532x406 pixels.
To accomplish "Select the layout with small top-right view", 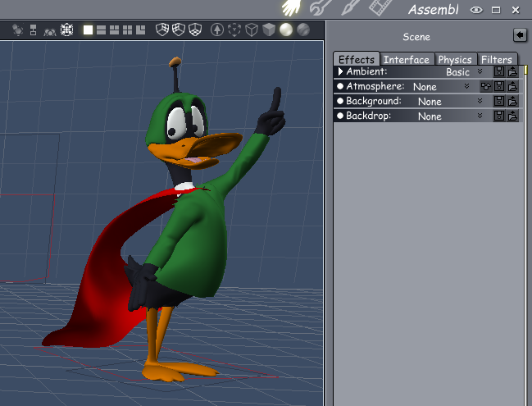I will coord(140,30).
